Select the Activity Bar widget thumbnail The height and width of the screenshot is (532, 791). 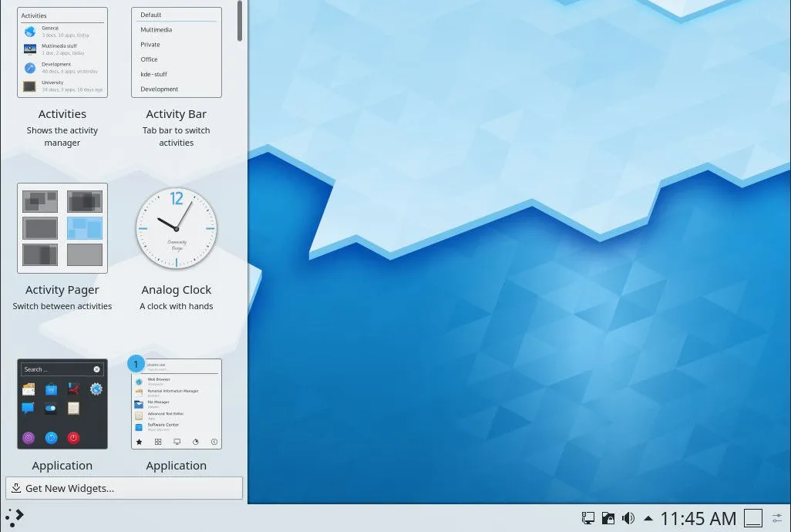tap(176, 52)
